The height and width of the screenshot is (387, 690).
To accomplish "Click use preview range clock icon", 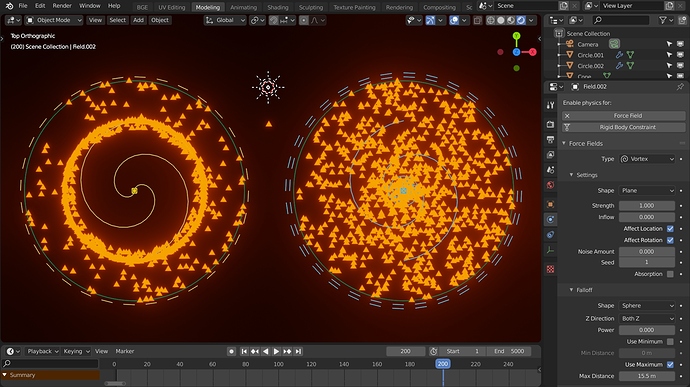I will coord(433,351).
